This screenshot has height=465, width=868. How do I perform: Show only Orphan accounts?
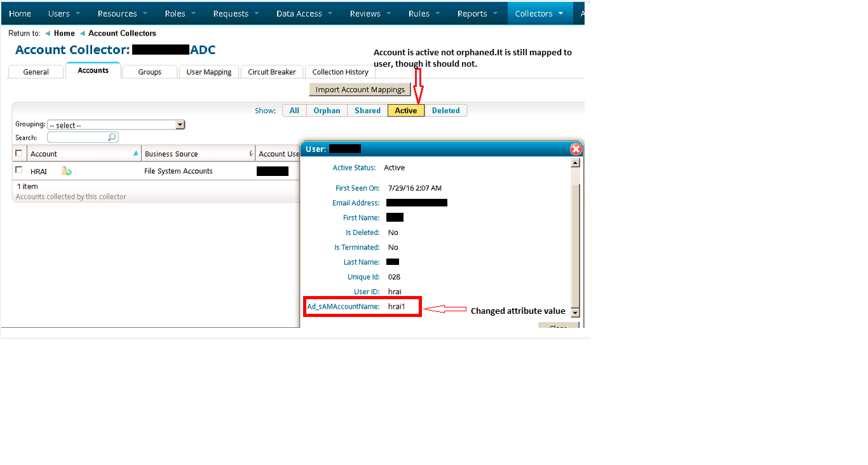[327, 111]
